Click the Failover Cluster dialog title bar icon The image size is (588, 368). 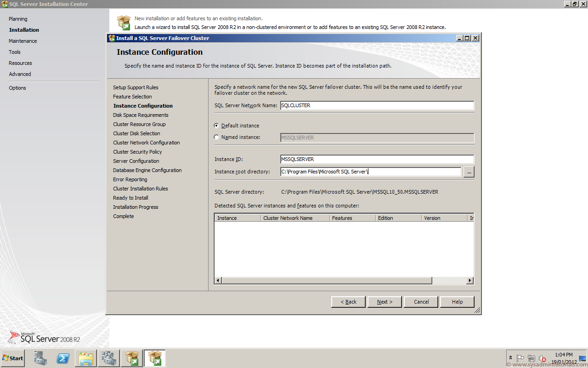pos(112,38)
